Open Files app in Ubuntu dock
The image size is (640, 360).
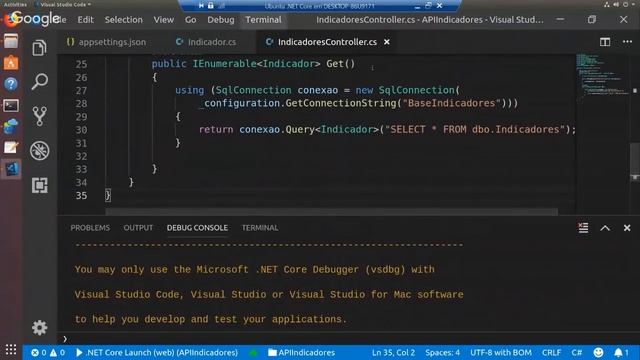pyautogui.click(x=11, y=41)
